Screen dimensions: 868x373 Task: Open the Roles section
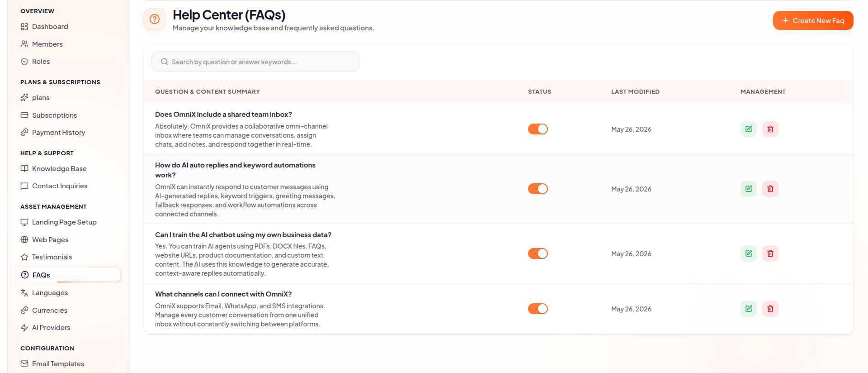pos(68,62)
